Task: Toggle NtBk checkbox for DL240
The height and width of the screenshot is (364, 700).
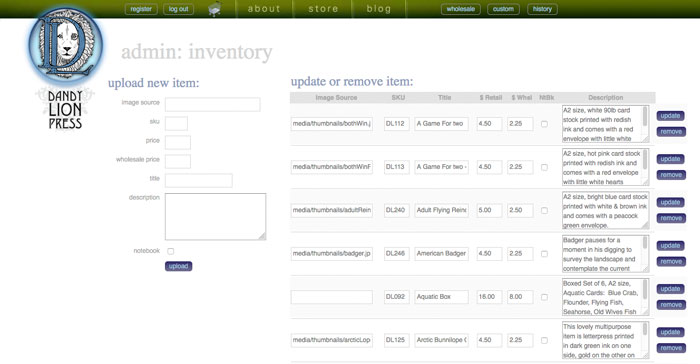Action: point(544,210)
